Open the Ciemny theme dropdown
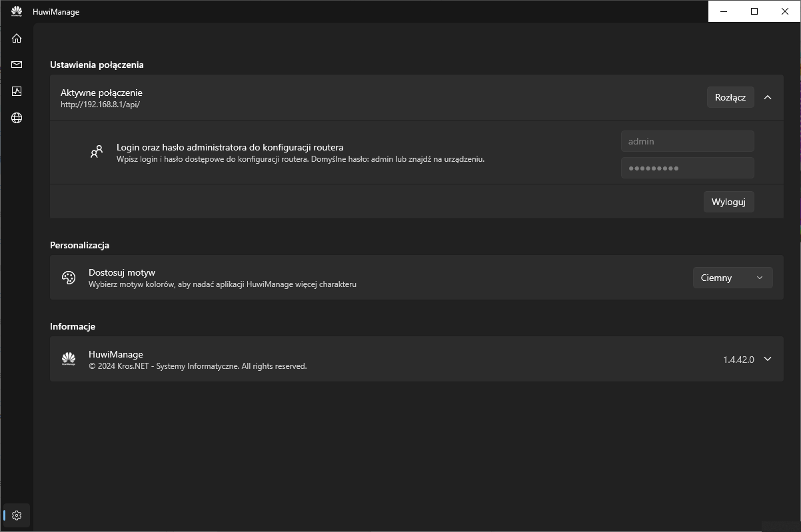This screenshot has width=801, height=532. (x=732, y=278)
